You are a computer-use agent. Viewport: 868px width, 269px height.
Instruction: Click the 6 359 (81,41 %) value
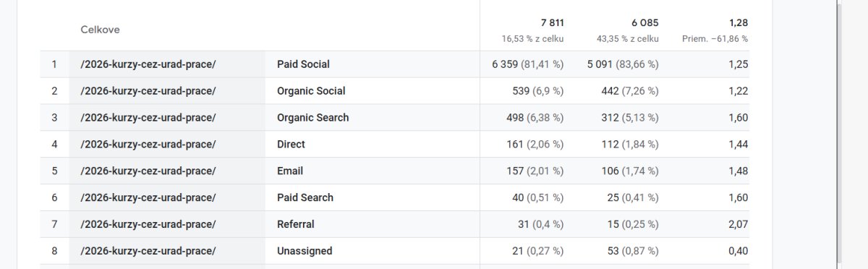point(527,64)
